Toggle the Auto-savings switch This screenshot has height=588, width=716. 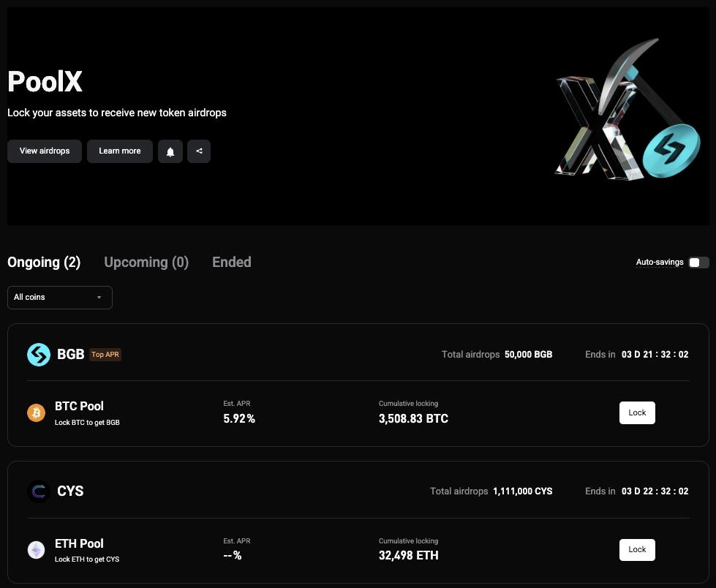pos(698,263)
